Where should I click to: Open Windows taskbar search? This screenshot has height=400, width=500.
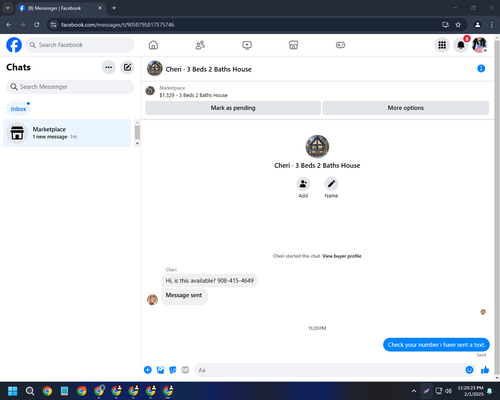pyautogui.click(x=30, y=391)
